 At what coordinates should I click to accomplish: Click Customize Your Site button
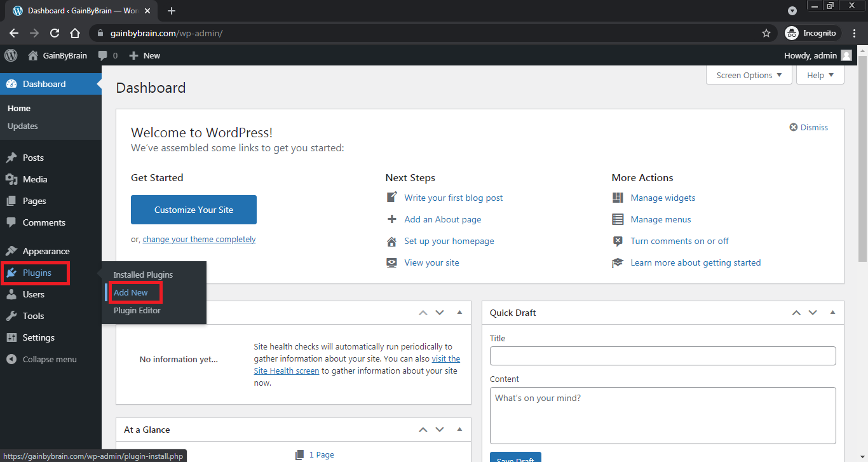(194, 210)
